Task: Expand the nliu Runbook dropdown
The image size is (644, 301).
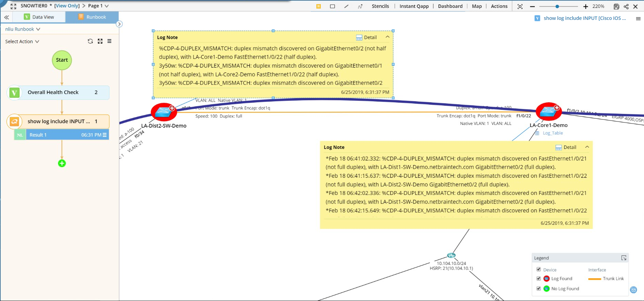Action: tap(23, 29)
